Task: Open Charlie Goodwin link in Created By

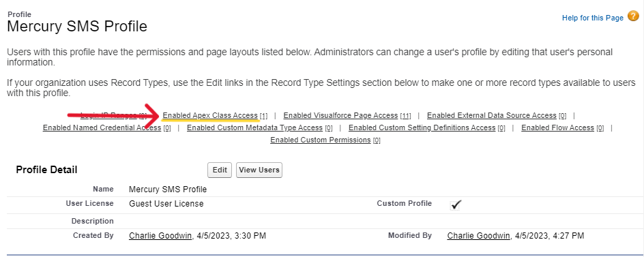Action: click(160, 236)
